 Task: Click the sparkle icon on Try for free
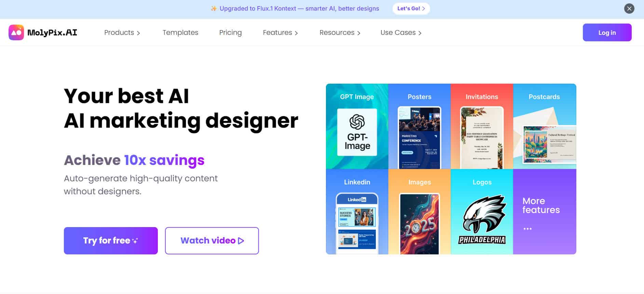click(135, 241)
